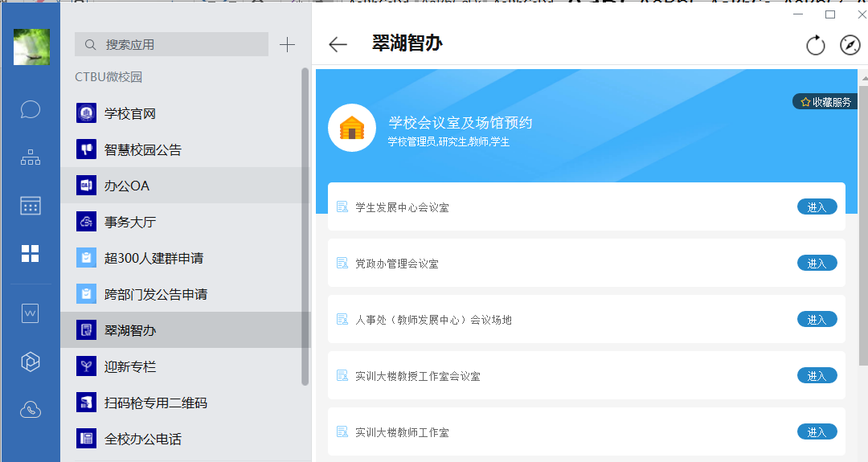Viewport: 868px width, 462px height.
Task: Click the 搜索应用 search field
Action: (171, 45)
